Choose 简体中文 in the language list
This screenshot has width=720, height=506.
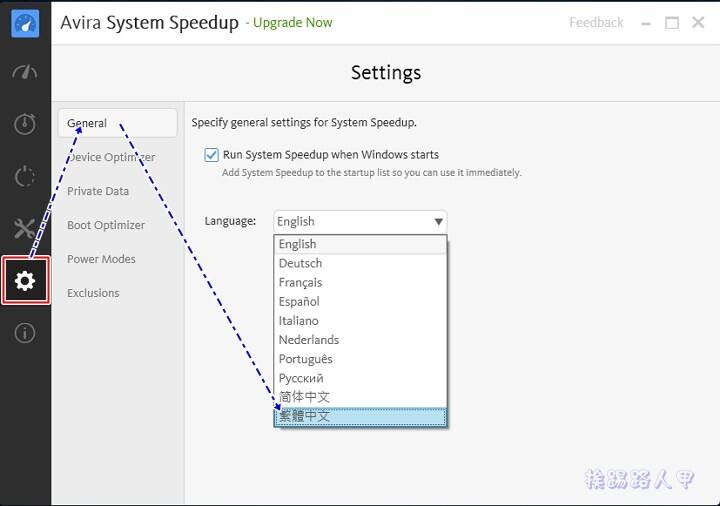(x=360, y=397)
